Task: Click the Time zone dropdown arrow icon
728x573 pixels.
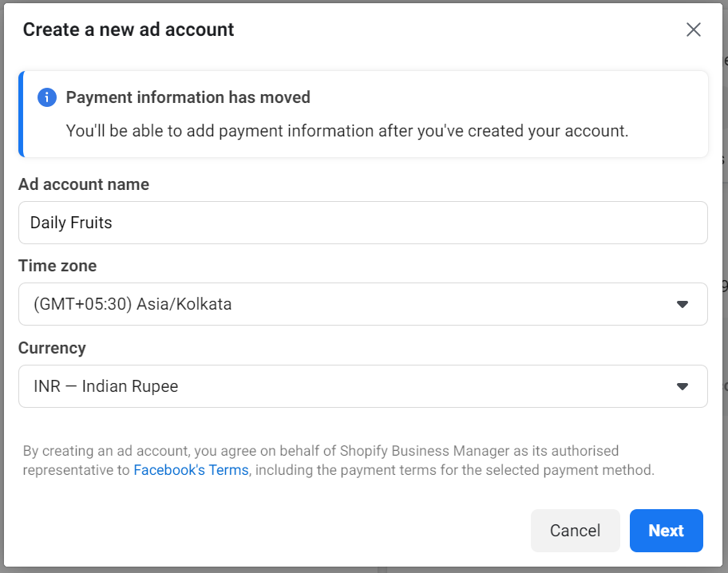Action: pyautogui.click(x=682, y=304)
